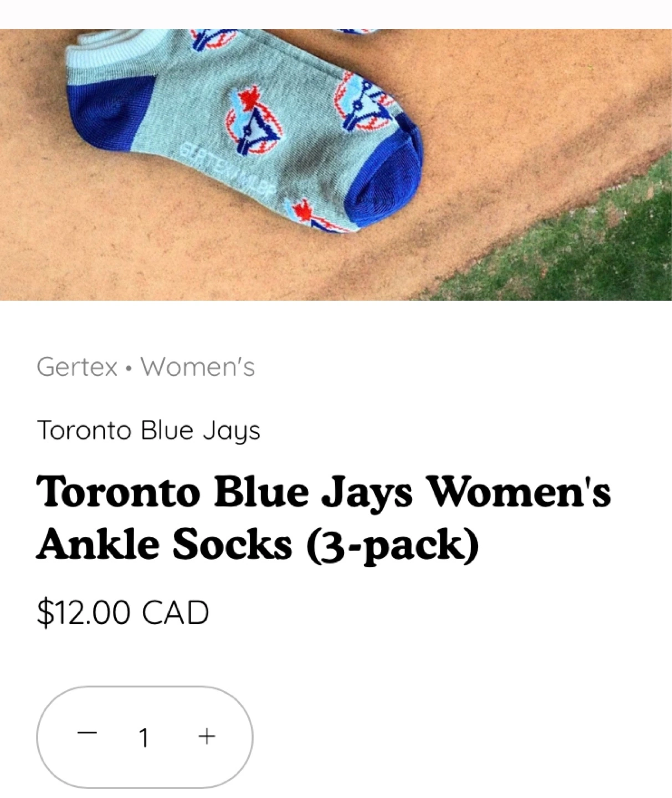Click the $12.00 price text

[83, 612]
